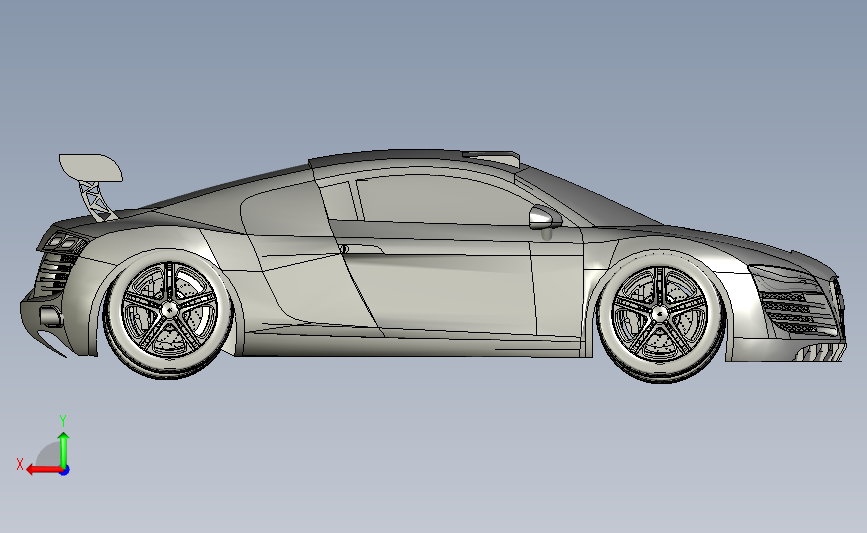This screenshot has height=533, width=867.
Task: Click the "X" label of the orientation triad
Action: coord(20,464)
